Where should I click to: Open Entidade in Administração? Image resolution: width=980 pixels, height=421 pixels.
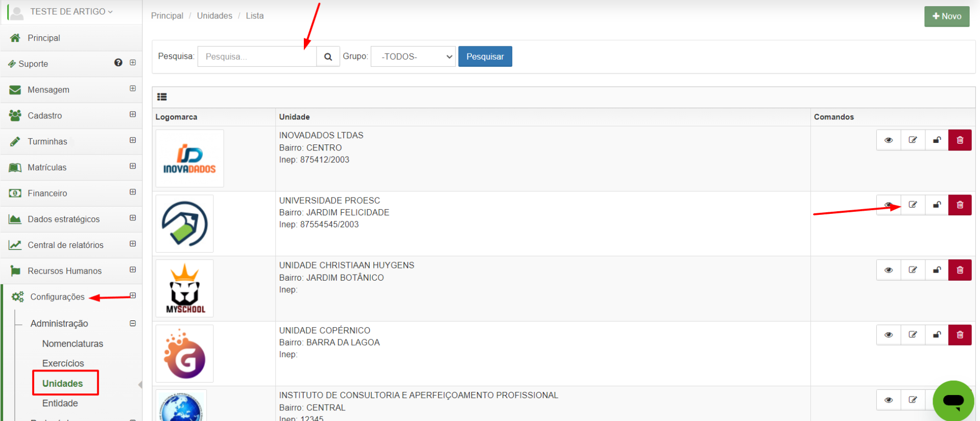60,403
